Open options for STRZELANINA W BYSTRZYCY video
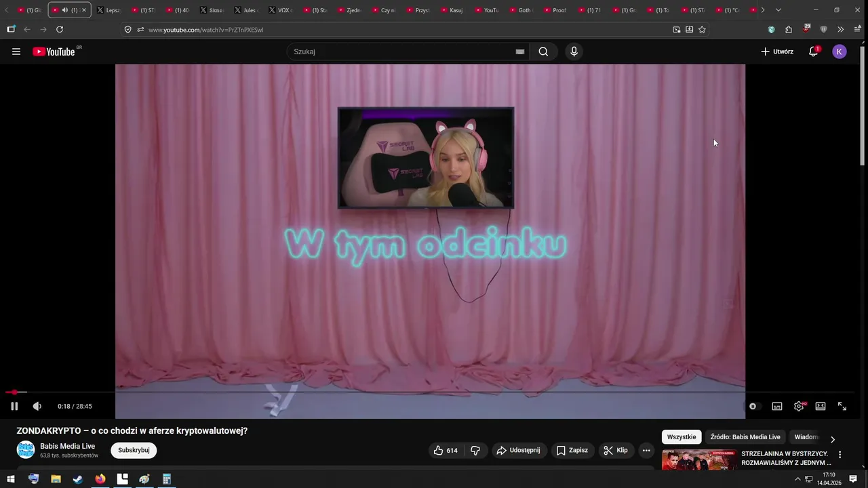The image size is (868, 488). click(x=840, y=455)
